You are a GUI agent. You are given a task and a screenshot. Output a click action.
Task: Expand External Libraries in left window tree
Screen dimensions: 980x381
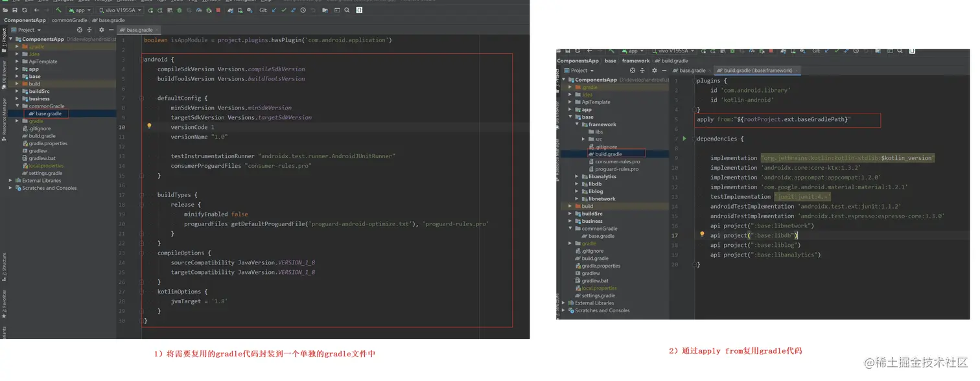pyautogui.click(x=10, y=181)
